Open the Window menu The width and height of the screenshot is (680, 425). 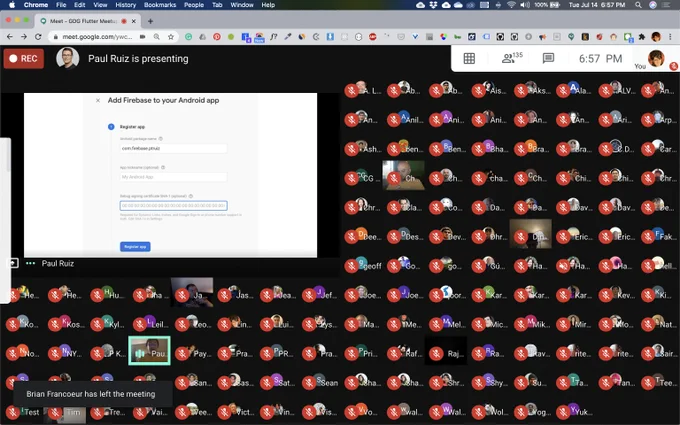[x=242, y=5]
